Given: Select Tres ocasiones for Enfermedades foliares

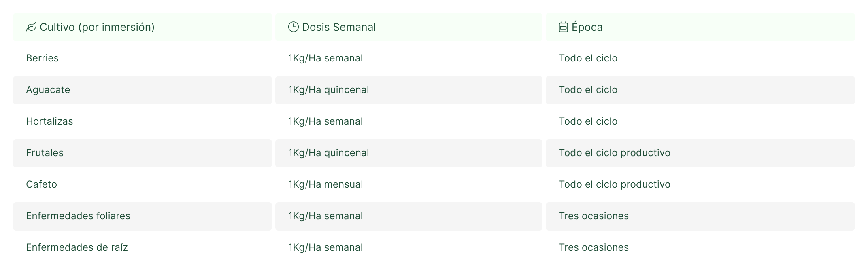Looking at the screenshot, I should [594, 216].
